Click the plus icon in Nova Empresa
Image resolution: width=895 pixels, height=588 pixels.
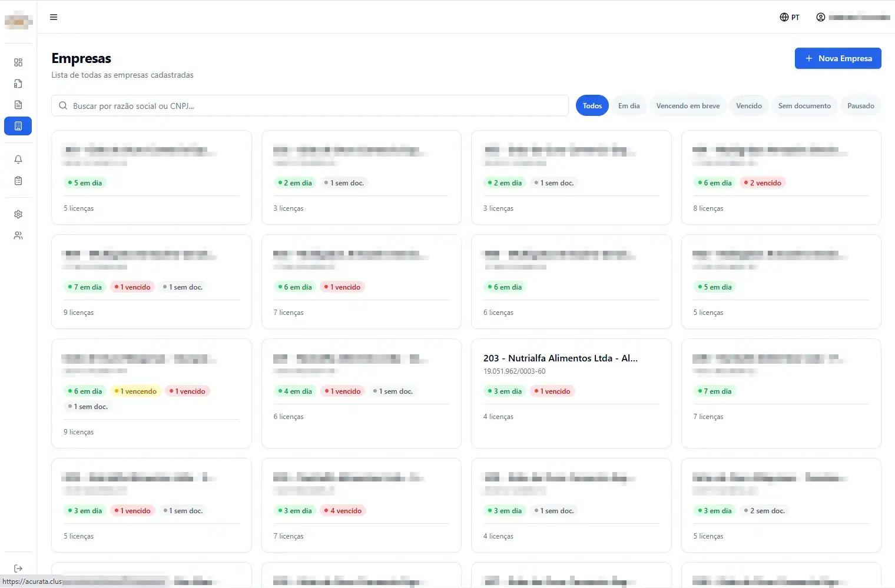[x=808, y=58]
